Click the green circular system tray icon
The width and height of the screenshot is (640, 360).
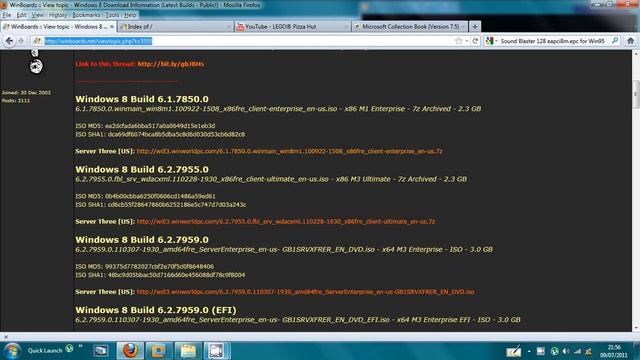point(554,351)
